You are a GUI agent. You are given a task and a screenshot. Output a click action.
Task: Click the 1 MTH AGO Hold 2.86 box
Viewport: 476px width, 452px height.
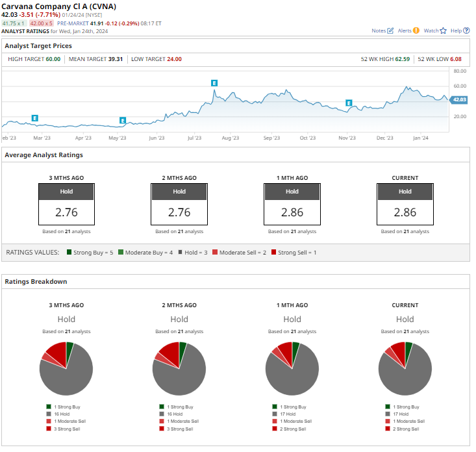(x=292, y=204)
